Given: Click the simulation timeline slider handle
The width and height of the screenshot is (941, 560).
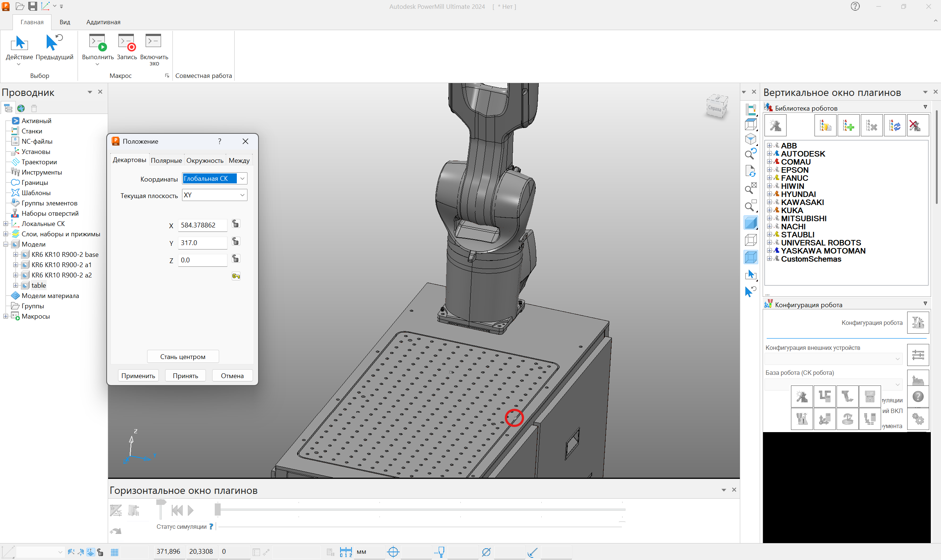Looking at the screenshot, I should tap(217, 510).
